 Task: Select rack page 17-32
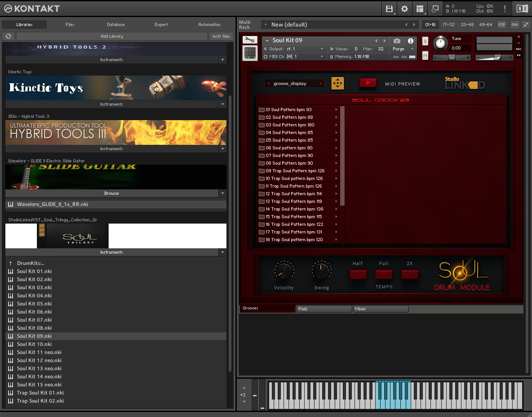(x=448, y=24)
